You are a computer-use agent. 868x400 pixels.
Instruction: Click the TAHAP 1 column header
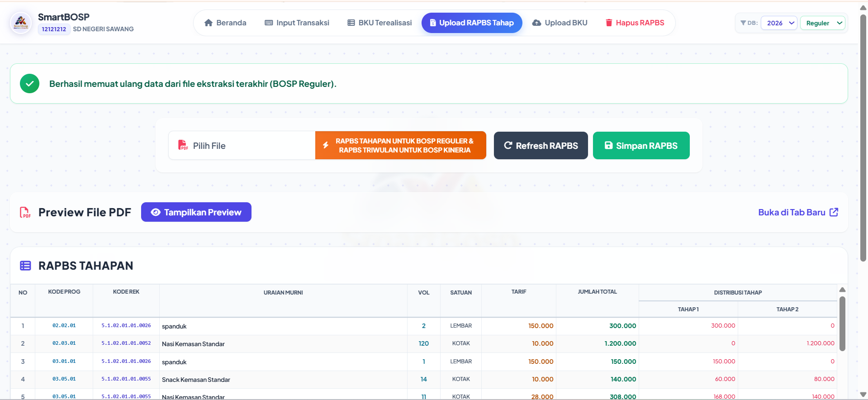point(688,310)
